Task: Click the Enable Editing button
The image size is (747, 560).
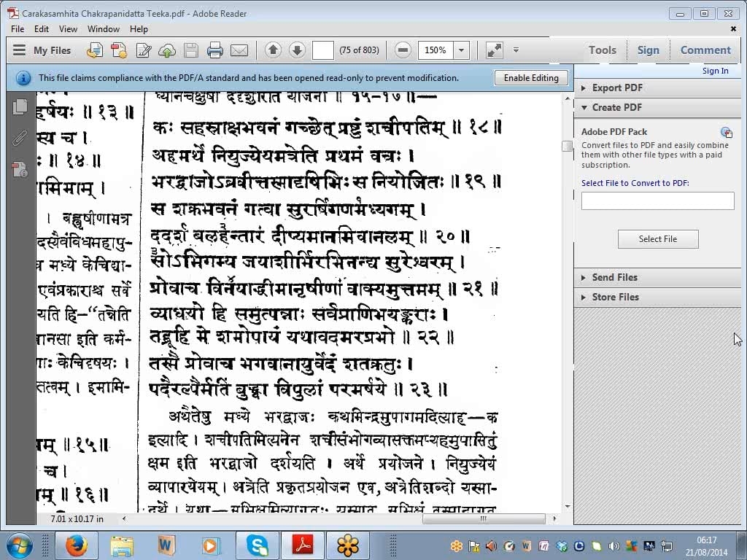Action: [530, 78]
